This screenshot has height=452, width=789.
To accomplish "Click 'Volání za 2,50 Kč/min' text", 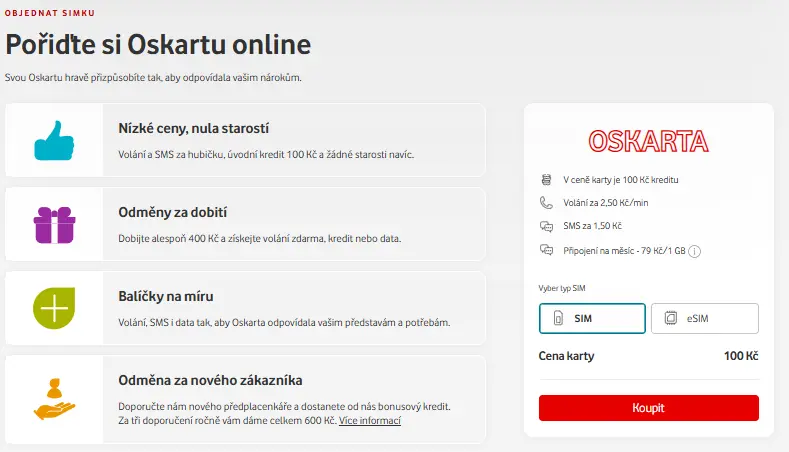I will (x=606, y=203).
